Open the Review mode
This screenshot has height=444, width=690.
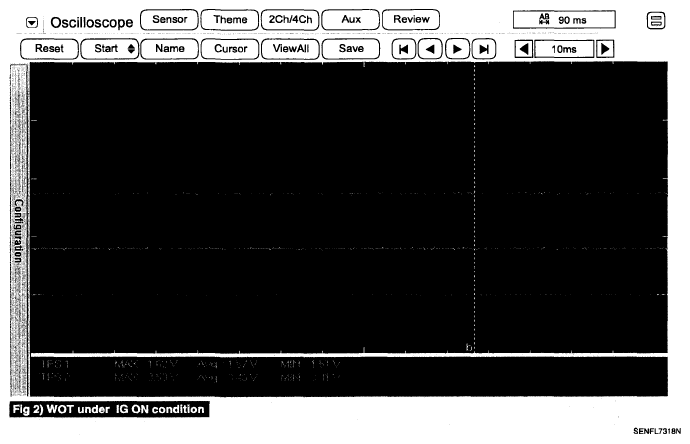pos(411,19)
